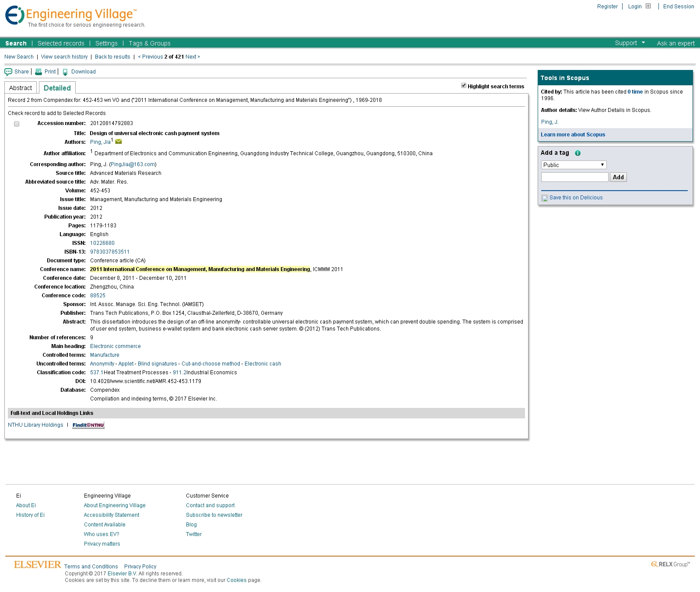This screenshot has width=700, height=592.
Task: Go to the Next record
Action: 192,57
